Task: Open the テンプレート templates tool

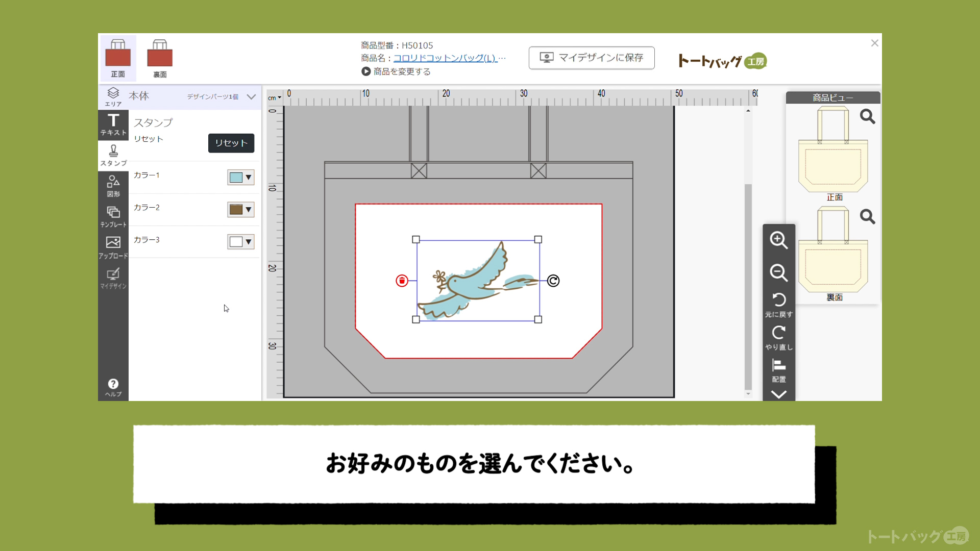Action: [113, 217]
